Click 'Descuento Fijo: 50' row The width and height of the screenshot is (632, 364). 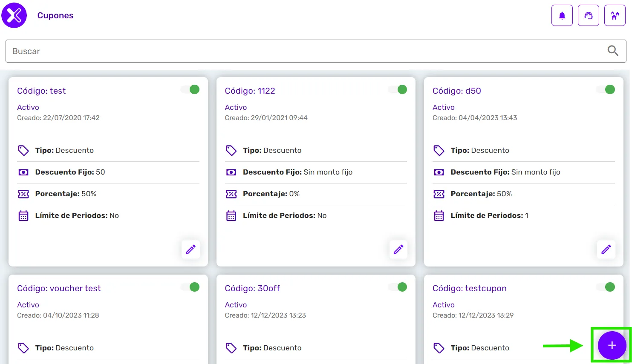point(108,172)
